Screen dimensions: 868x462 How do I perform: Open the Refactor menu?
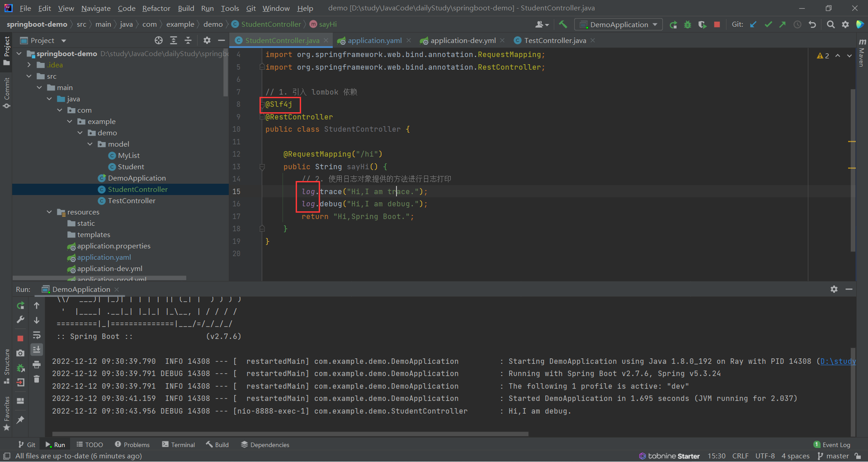click(156, 8)
